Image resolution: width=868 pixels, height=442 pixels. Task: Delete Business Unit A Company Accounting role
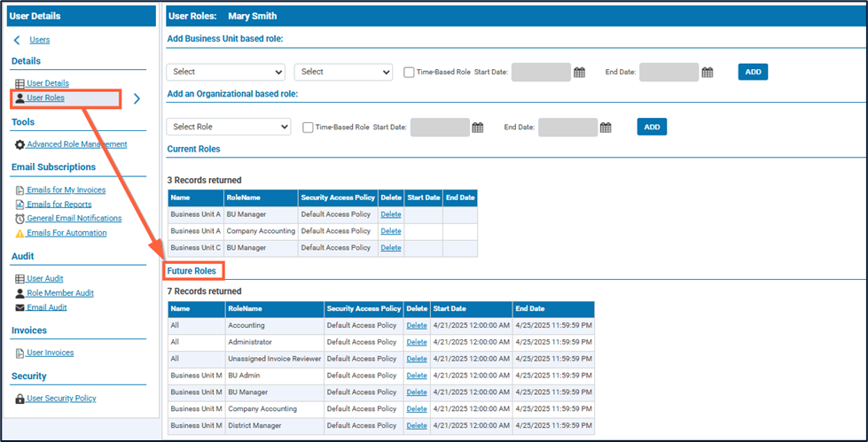(391, 231)
